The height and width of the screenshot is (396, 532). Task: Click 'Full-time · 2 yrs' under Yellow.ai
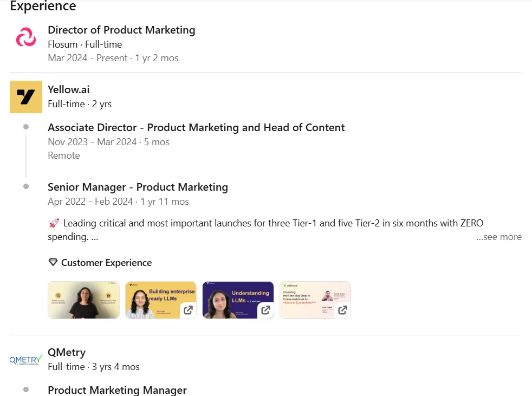coord(80,104)
